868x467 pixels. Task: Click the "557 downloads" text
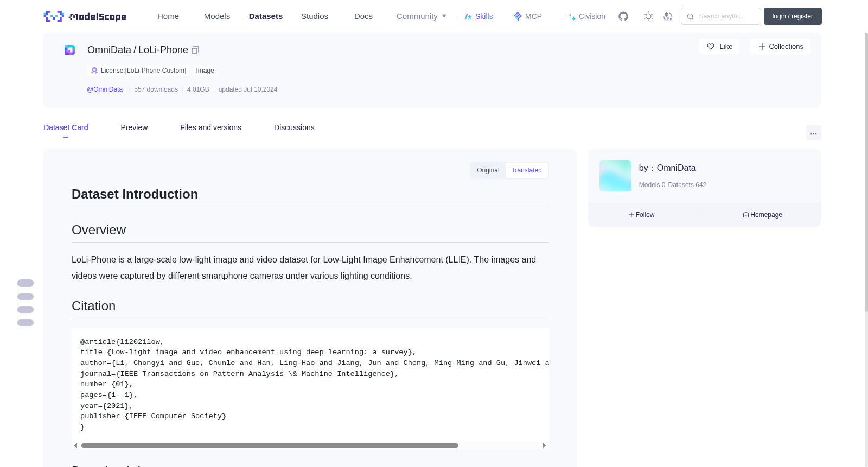tap(156, 89)
